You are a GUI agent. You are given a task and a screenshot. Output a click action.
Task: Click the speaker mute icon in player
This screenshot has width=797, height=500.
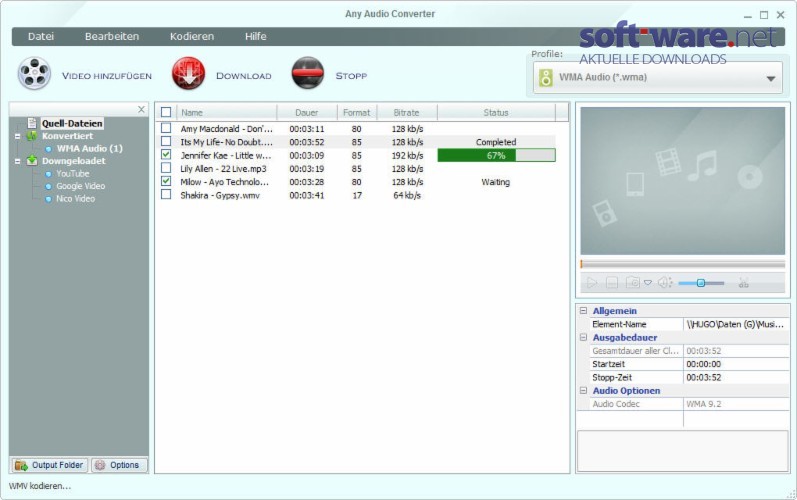[665, 283]
